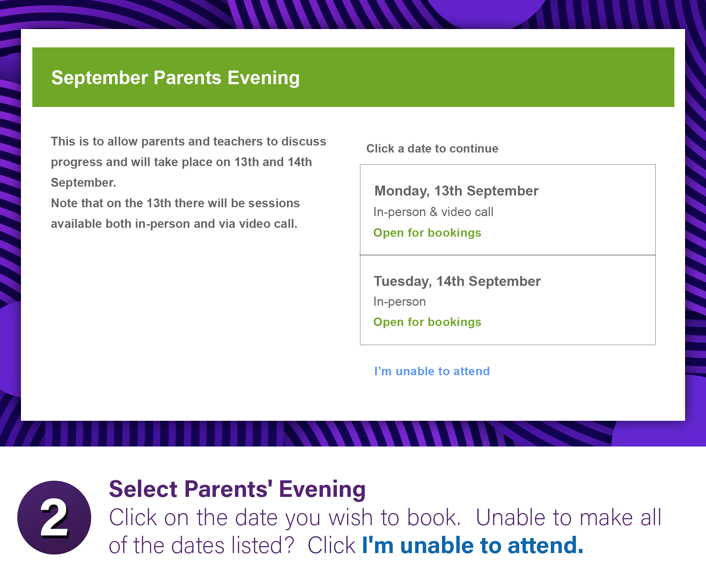706x588 pixels.
Task: Click the 'Select Parents' Evening' heading
Action: coord(237,489)
